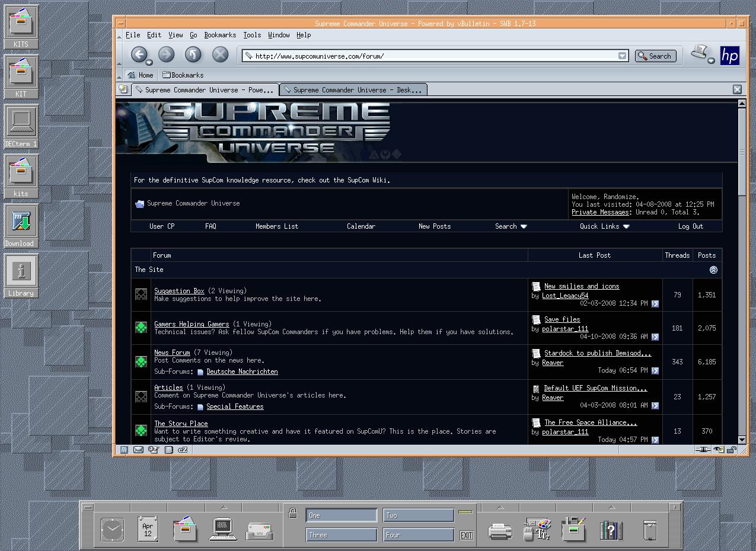Image resolution: width=756 pixels, height=551 pixels.
Task: Open the Deutsche Nachrichten sub-forum
Action: [242, 371]
